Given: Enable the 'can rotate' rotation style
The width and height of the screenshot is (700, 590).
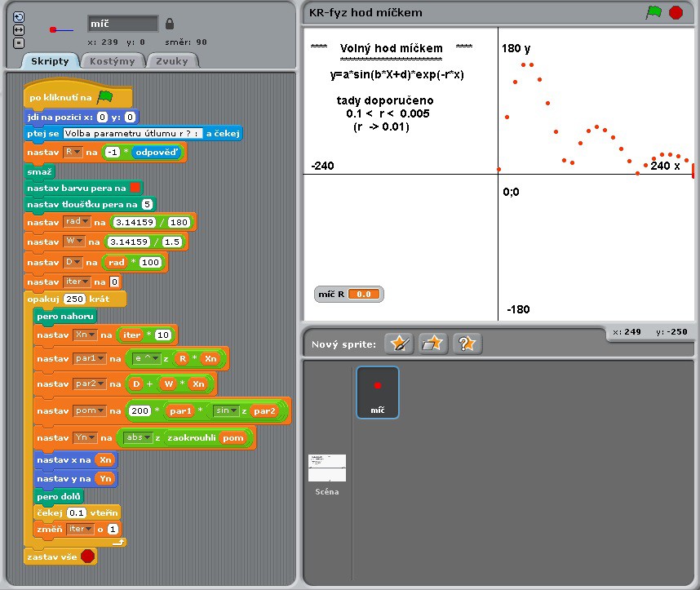Looking at the screenshot, I should pos(19,17).
